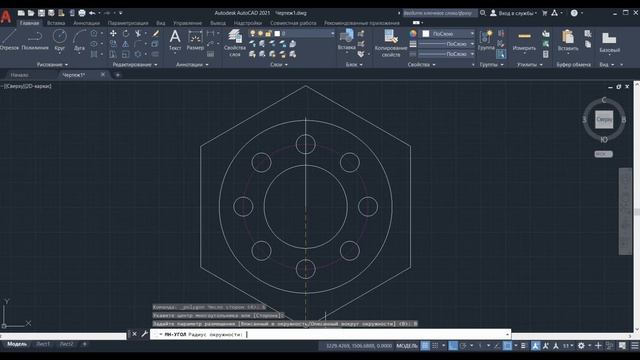Open the object color ПоСлою dropdown
The height and width of the screenshot is (360, 640).
point(448,33)
